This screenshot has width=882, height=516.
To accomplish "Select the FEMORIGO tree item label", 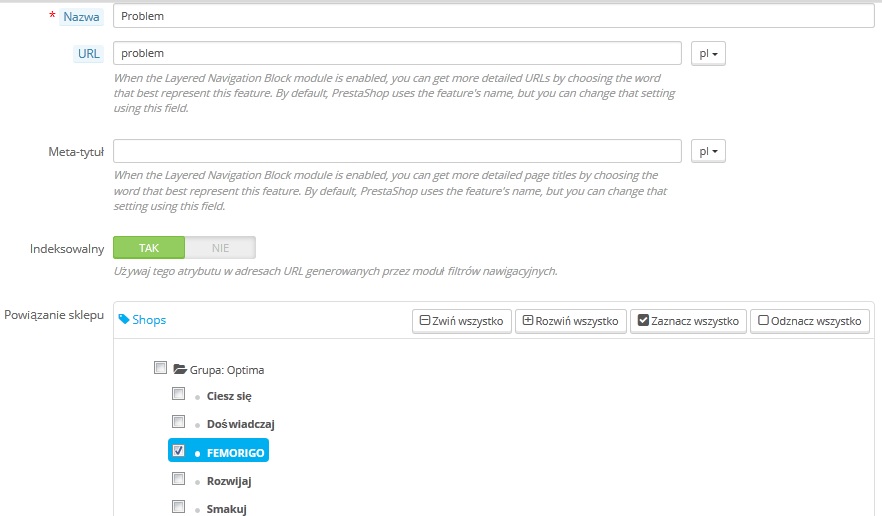I will tap(235, 453).
